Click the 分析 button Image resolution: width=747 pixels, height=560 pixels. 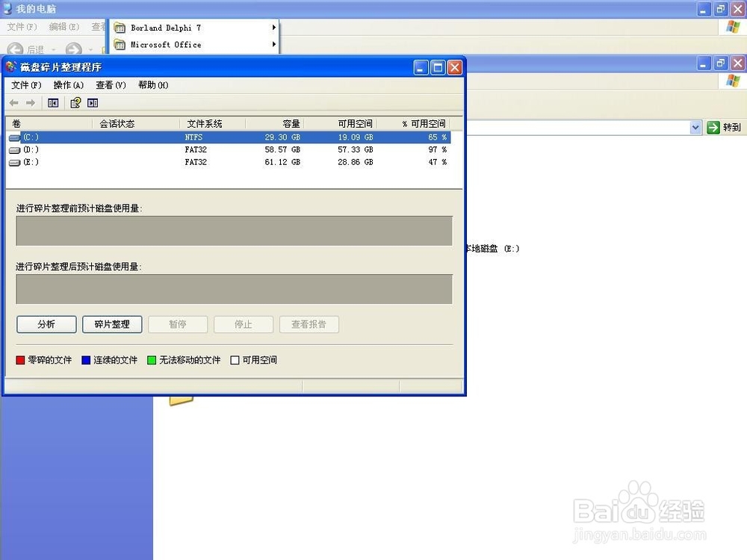pos(46,324)
